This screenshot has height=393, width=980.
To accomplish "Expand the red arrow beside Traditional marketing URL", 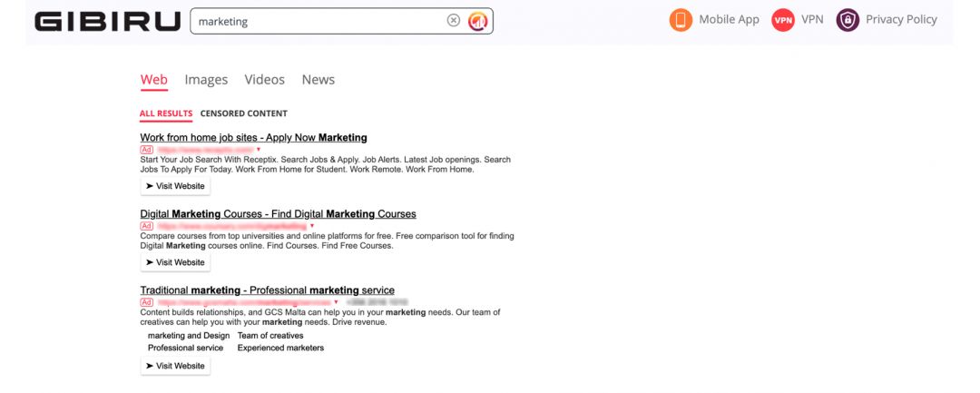I will click(336, 301).
